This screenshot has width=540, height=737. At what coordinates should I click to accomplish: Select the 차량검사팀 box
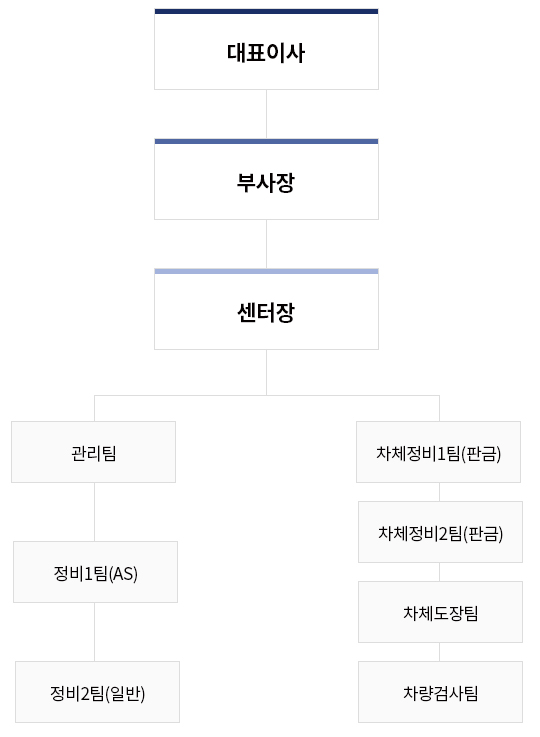coord(440,692)
